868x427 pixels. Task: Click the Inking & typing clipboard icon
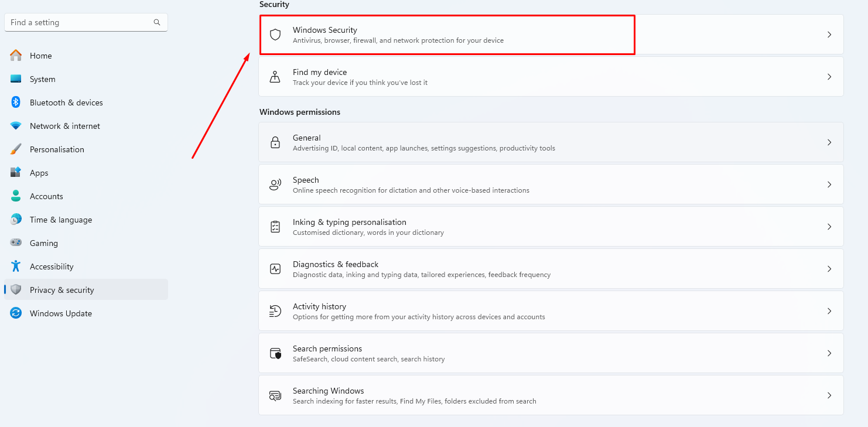click(275, 227)
